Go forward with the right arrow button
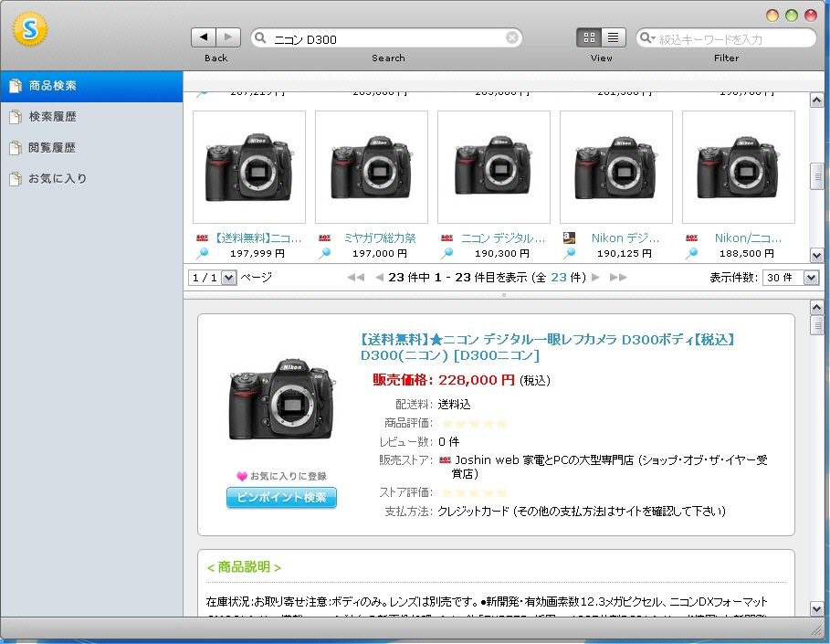Screen dimensions: 830x644 click(x=228, y=37)
